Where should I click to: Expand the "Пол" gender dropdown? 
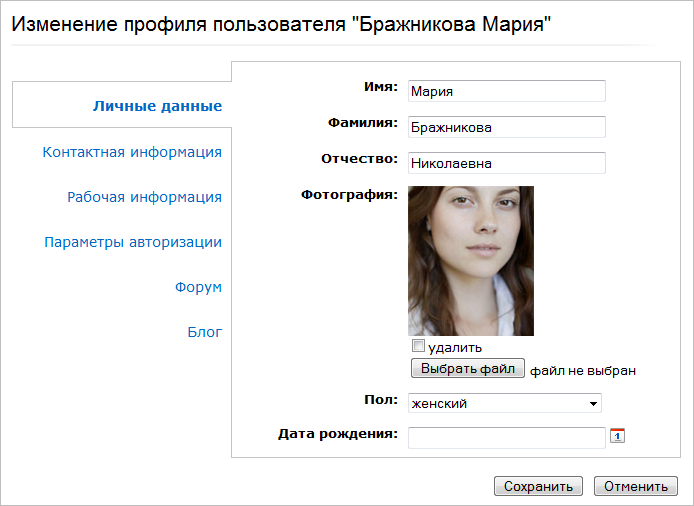pyautogui.click(x=505, y=403)
